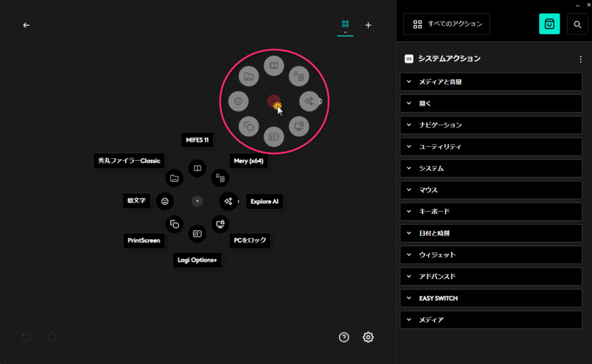Click the center X of the ring
592x364 pixels.
197,201
